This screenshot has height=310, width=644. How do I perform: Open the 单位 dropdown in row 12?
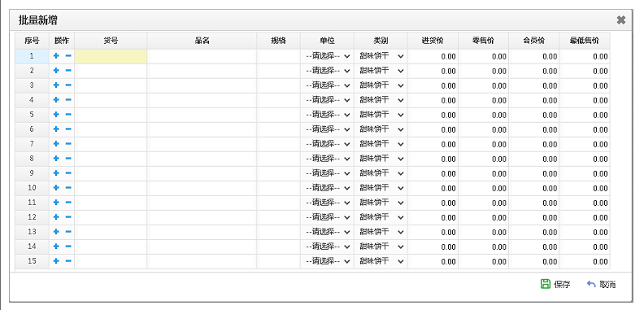328,217
